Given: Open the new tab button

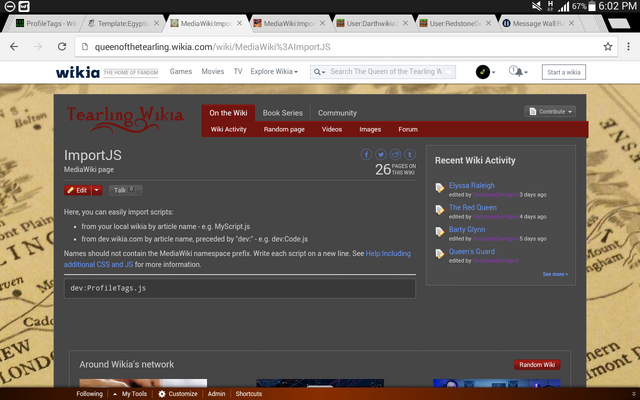Looking at the screenshot, I should click(x=619, y=24).
